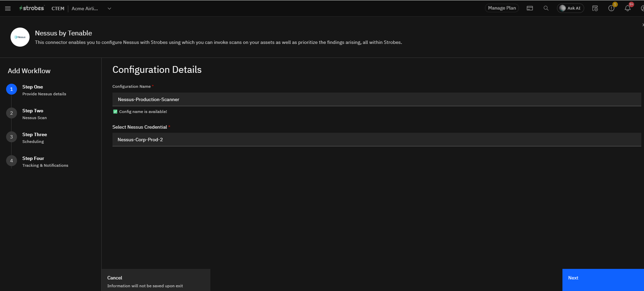
Task: Go to Step One Provide Nessus details
Action: coord(44,90)
